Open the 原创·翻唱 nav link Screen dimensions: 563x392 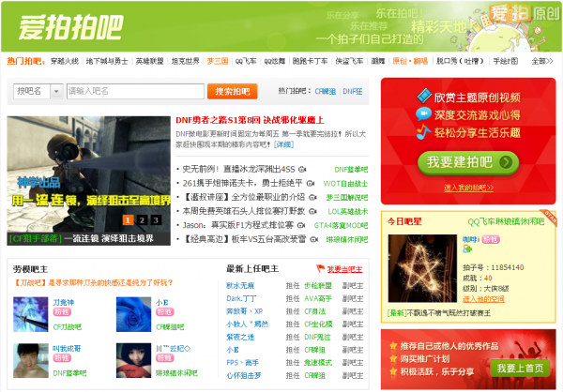[410, 61]
